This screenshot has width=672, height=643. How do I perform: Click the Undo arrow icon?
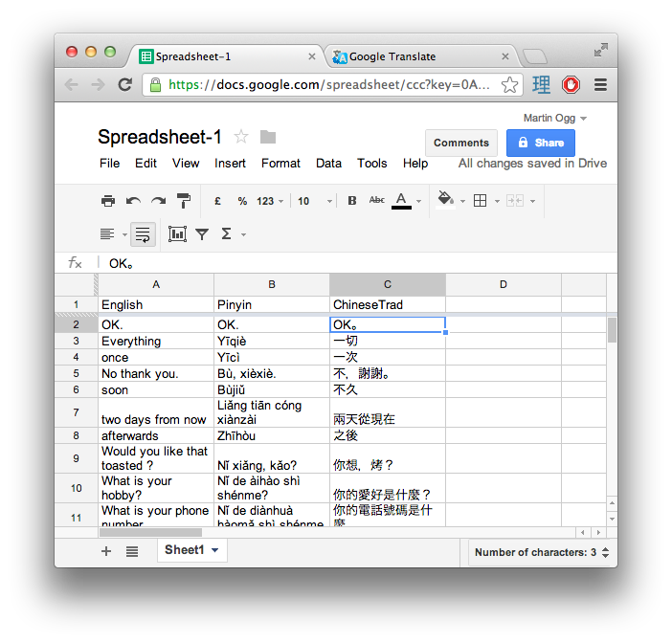[133, 201]
